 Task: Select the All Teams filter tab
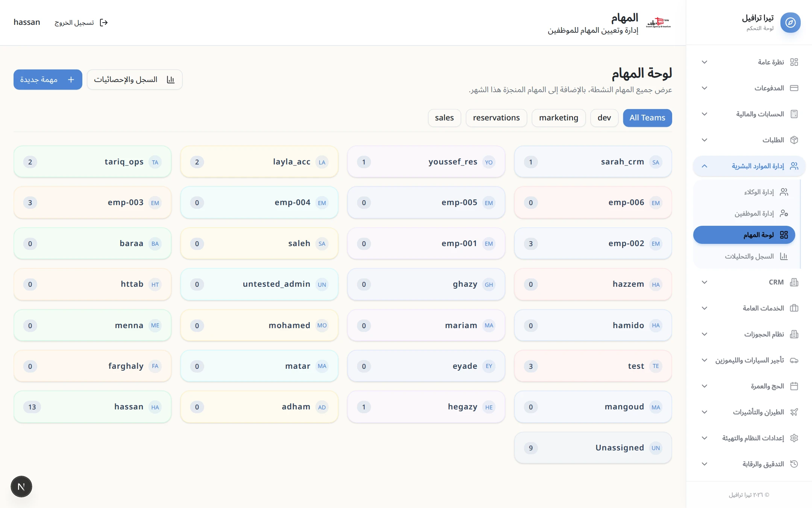tap(647, 118)
